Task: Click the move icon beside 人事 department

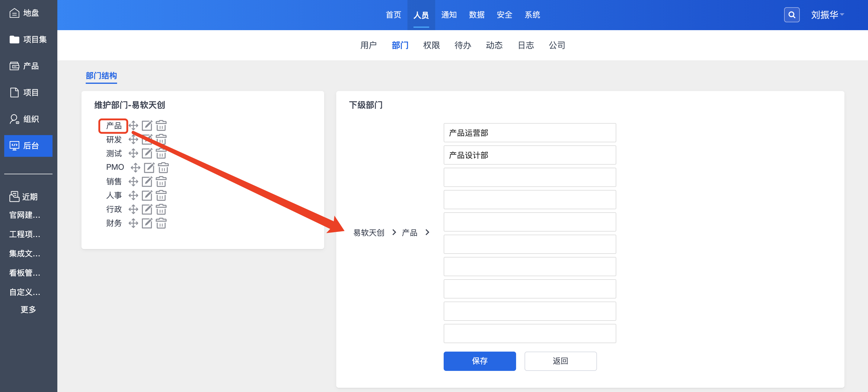Action: (133, 195)
